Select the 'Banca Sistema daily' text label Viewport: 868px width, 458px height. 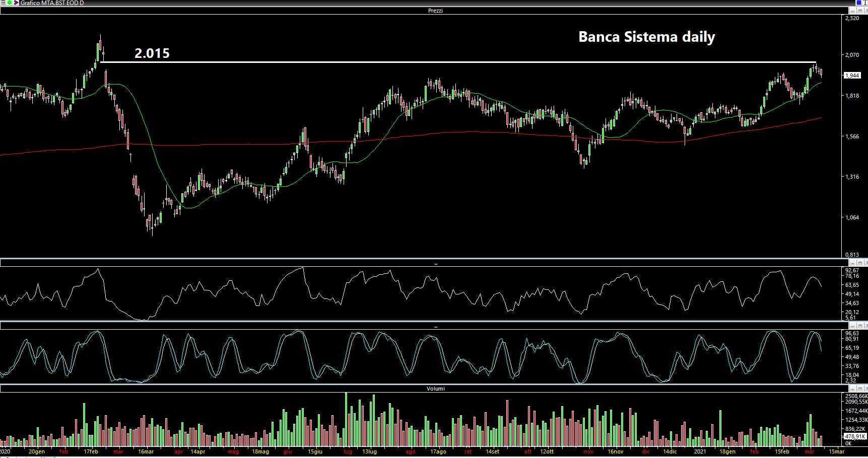pyautogui.click(x=646, y=37)
